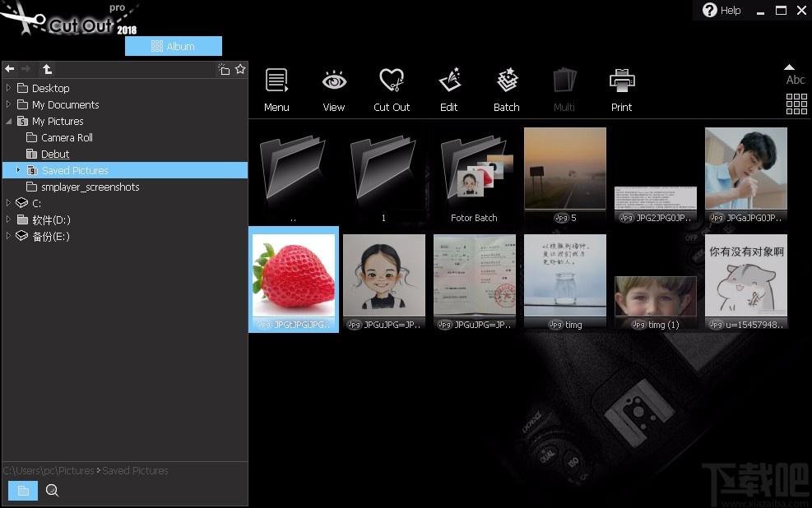812x508 pixels.
Task: Click the C: drive label
Action: (x=36, y=203)
